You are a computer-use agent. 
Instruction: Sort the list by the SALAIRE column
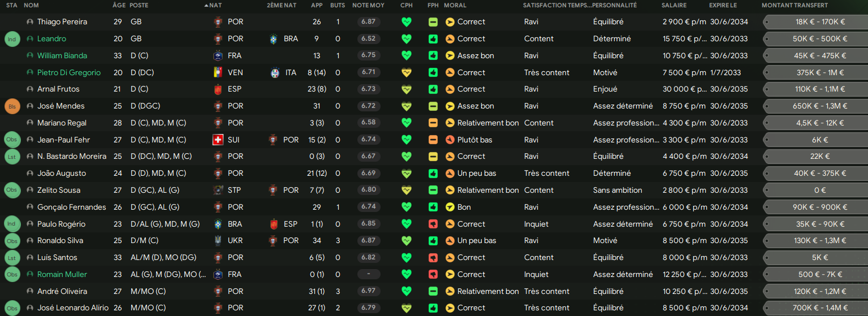(674, 5)
